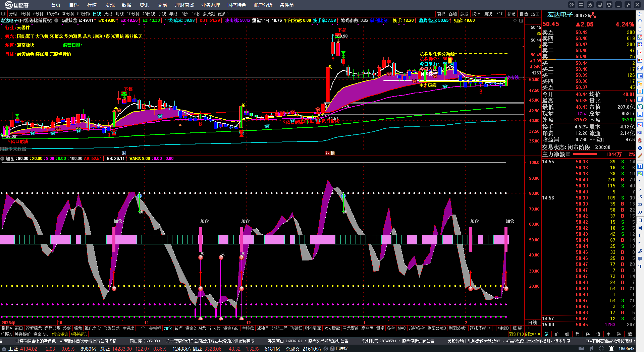Open the candlestick chart icon in right sidebar
This screenshot has height=352, width=644.
coord(640,60)
